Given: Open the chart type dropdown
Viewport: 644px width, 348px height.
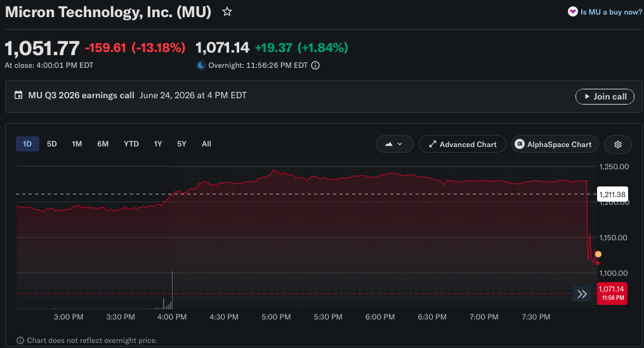Looking at the screenshot, I should [x=394, y=144].
